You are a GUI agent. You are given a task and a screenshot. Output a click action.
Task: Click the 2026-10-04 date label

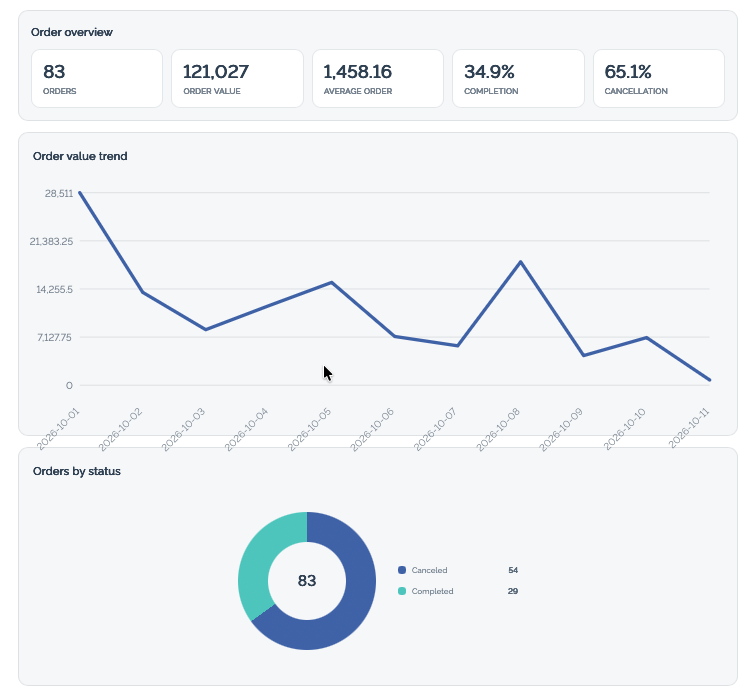(247, 429)
